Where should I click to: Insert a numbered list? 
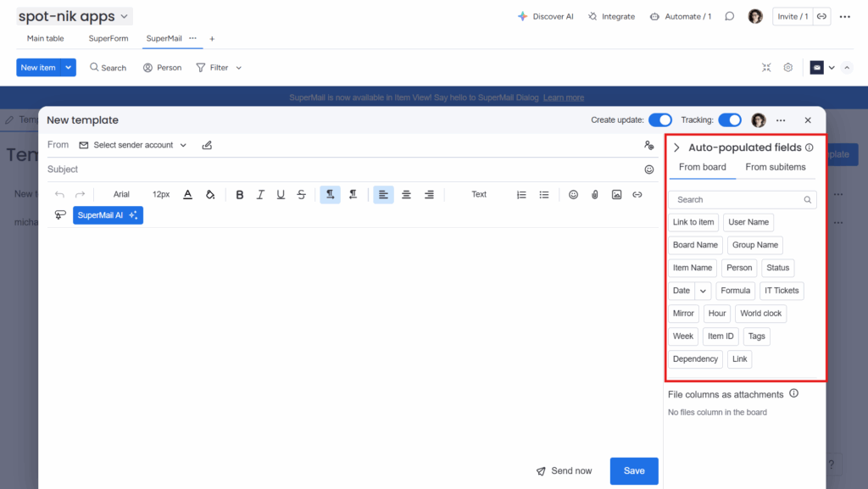tap(521, 195)
